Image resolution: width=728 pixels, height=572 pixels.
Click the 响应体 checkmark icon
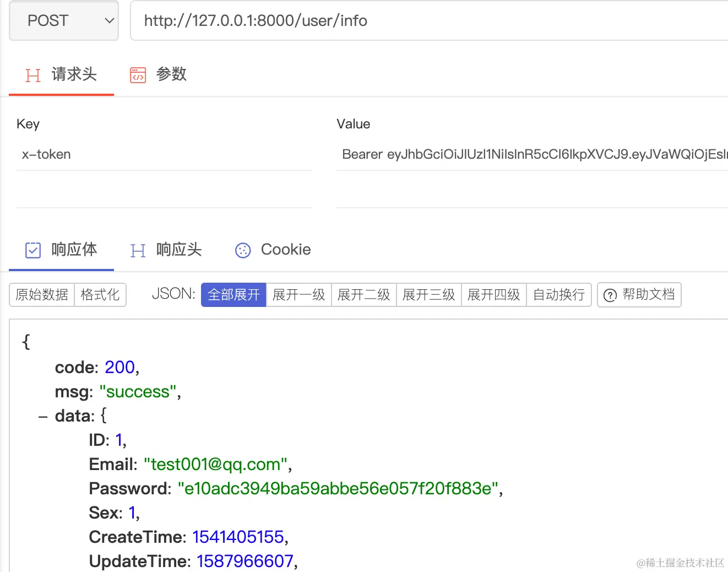[33, 250]
